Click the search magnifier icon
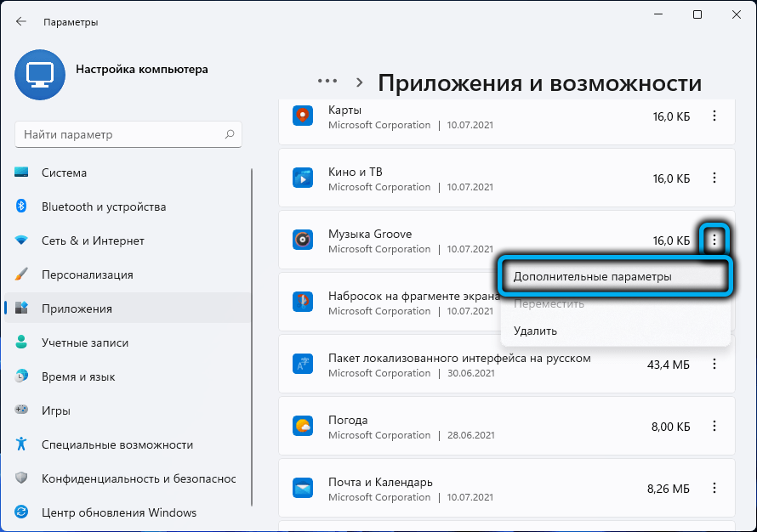Screen dimensions: 757x532 click(x=230, y=134)
